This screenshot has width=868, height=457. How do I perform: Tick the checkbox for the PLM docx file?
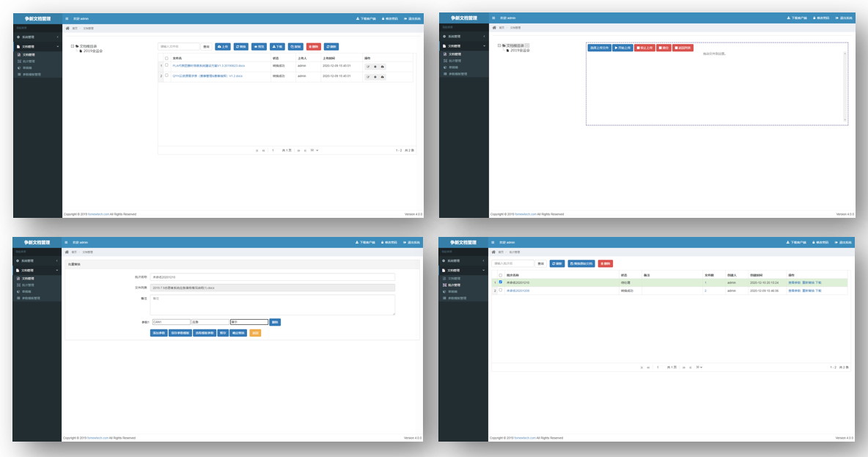[166, 65]
